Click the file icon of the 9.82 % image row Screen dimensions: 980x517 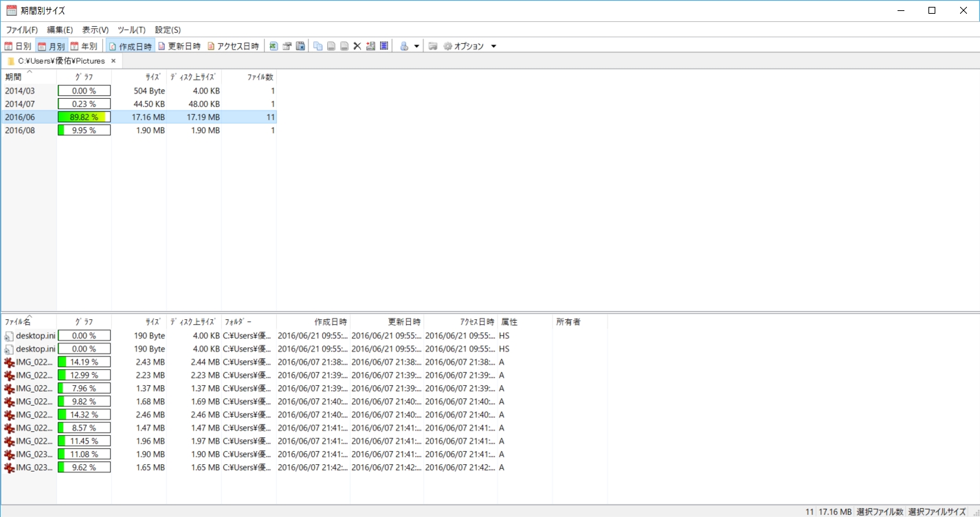click(x=9, y=401)
